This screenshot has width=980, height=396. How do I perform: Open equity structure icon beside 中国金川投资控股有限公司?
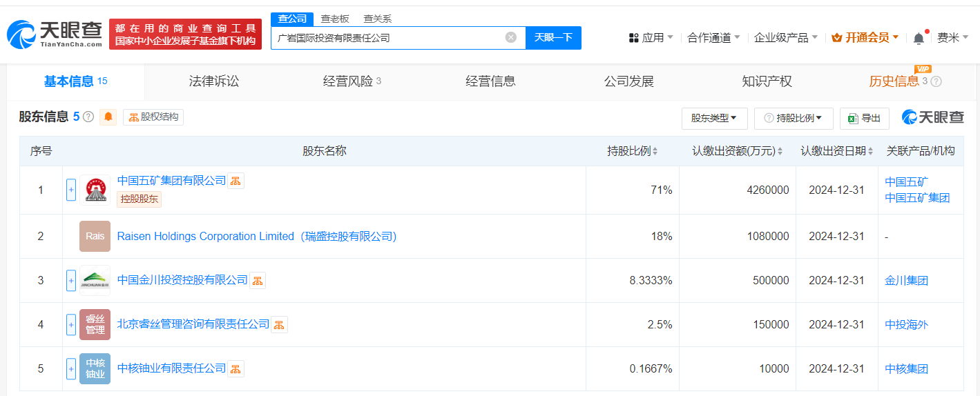tap(258, 280)
